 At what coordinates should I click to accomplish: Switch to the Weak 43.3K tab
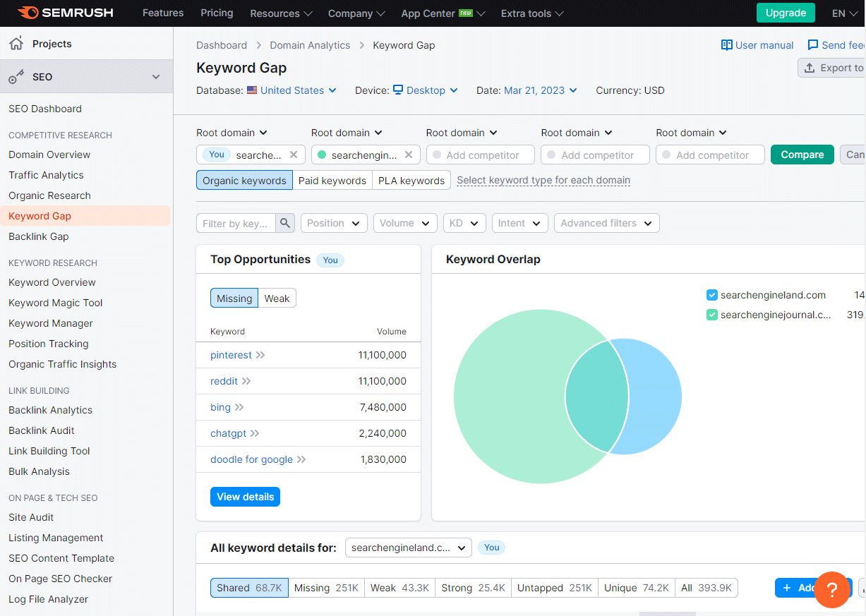pyautogui.click(x=400, y=588)
